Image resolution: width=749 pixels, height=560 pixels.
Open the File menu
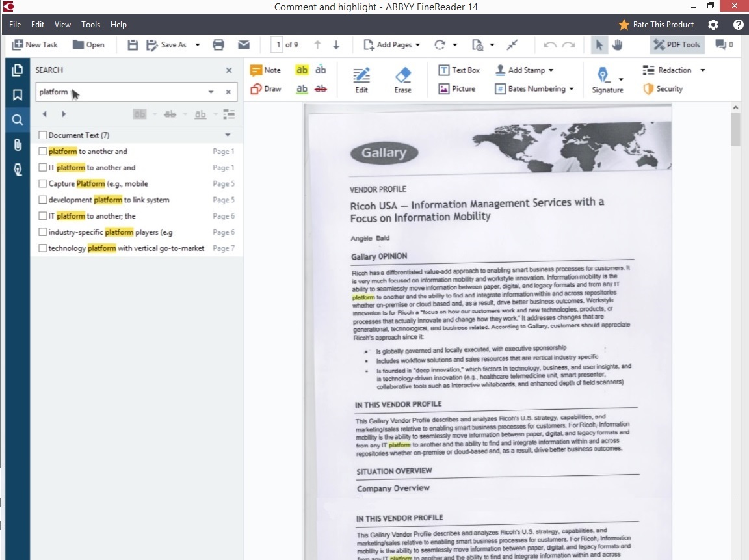pos(15,25)
